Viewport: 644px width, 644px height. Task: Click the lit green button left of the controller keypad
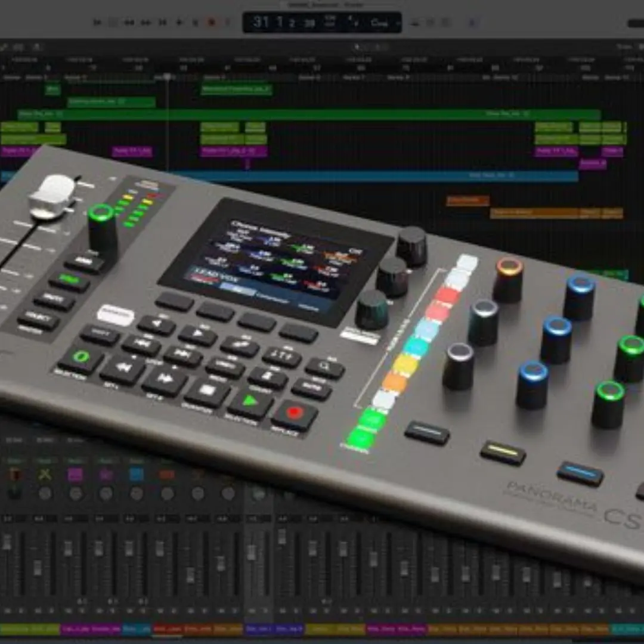(x=69, y=281)
